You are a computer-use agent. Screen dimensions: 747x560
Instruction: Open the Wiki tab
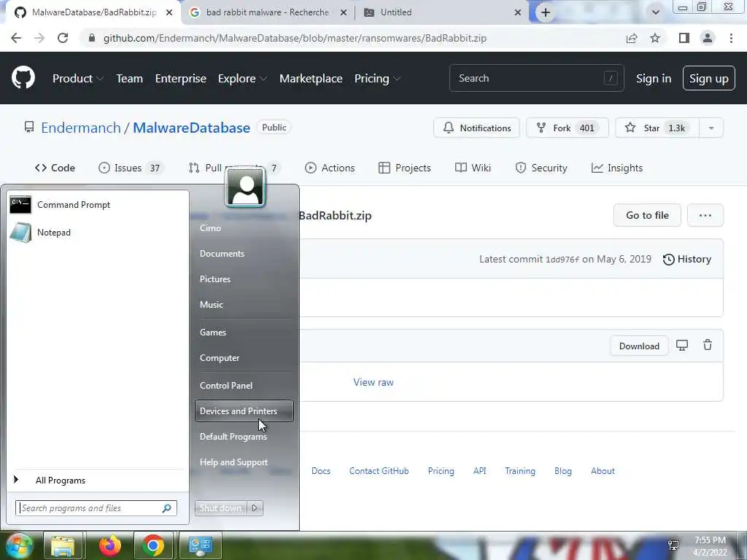click(x=473, y=168)
